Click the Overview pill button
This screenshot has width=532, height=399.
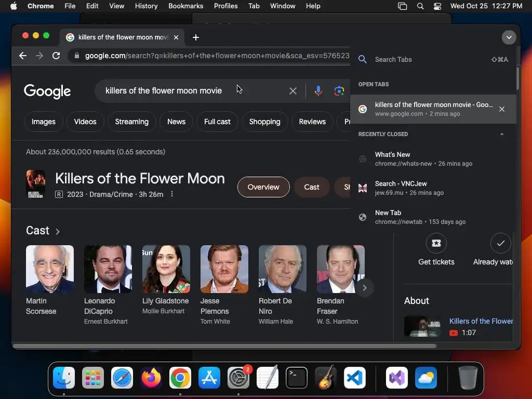click(263, 187)
